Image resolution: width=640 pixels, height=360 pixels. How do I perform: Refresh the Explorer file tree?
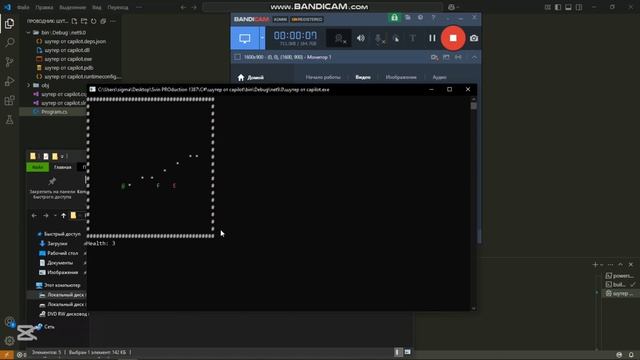pos(93,21)
